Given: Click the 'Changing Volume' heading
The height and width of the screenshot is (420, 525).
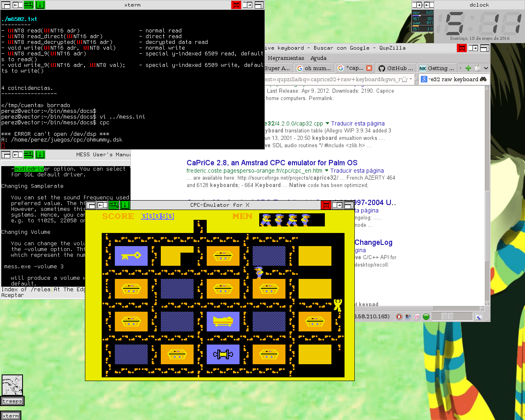Looking at the screenshot, I should [x=26, y=232].
